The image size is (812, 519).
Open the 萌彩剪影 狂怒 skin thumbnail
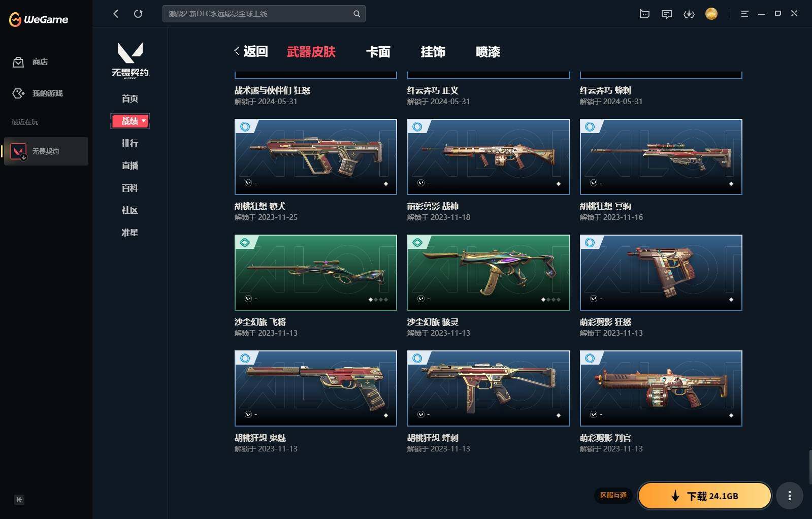[x=661, y=273]
